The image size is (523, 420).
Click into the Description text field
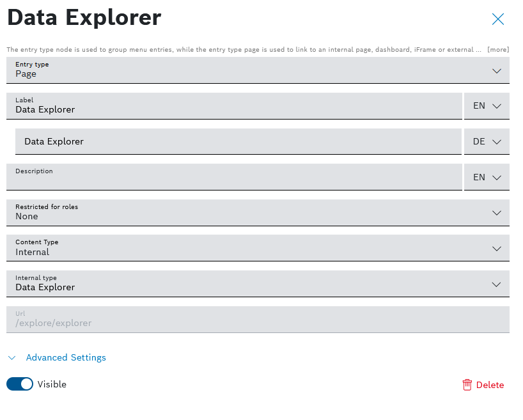234,180
